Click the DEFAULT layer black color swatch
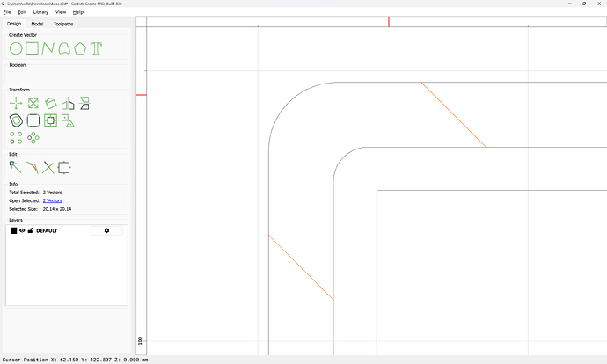Image resolution: width=607 pixels, height=364 pixels. coord(13,230)
